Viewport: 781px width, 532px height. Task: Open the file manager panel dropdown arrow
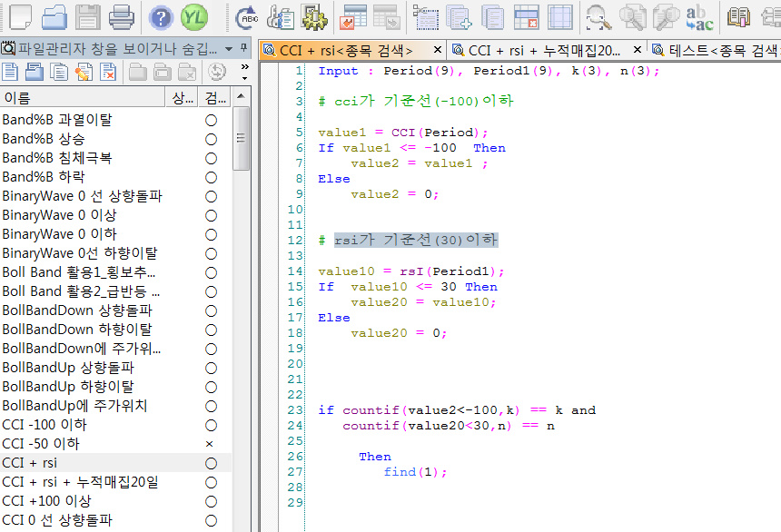(x=228, y=48)
